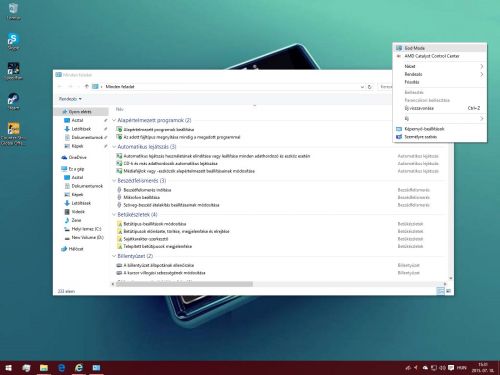Screen dimensions: 500x375
Task: Open Internet Explorer from the taskbar
Action: (79, 368)
